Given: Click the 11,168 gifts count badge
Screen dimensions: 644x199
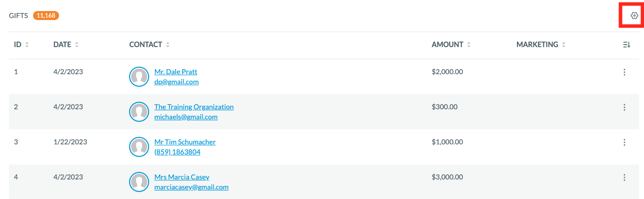Looking at the screenshot, I should click(x=46, y=16).
